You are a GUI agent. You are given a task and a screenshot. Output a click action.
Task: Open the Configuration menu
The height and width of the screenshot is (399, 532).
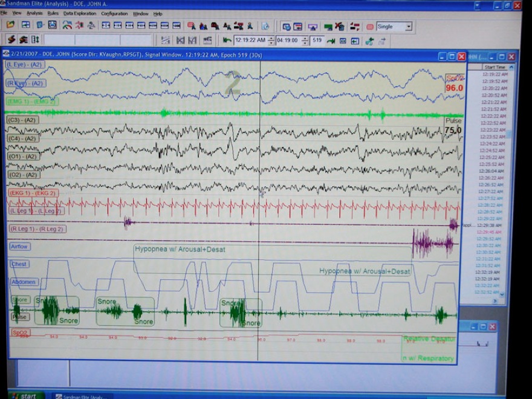(114, 13)
